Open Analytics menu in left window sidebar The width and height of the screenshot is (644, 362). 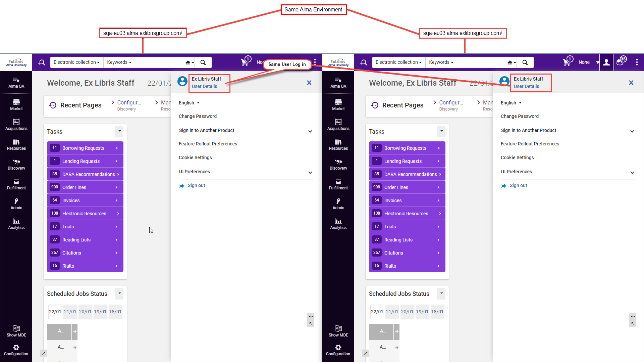(16, 224)
